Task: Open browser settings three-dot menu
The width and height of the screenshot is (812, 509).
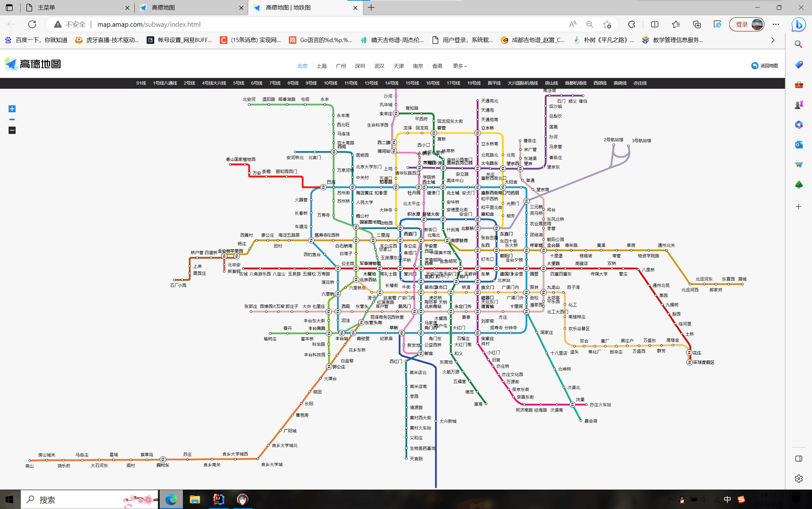Action: tap(776, 24)
